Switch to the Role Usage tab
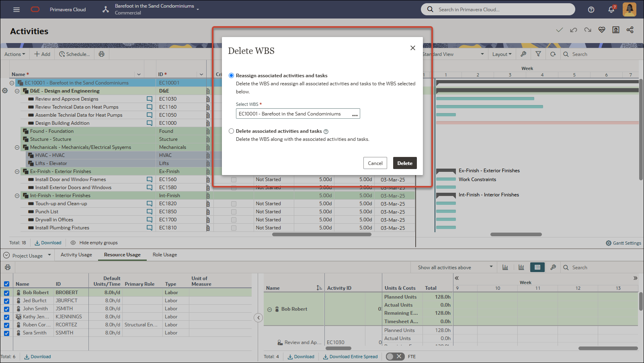Viewport: 644px width, 363px height. coord(165,255)
